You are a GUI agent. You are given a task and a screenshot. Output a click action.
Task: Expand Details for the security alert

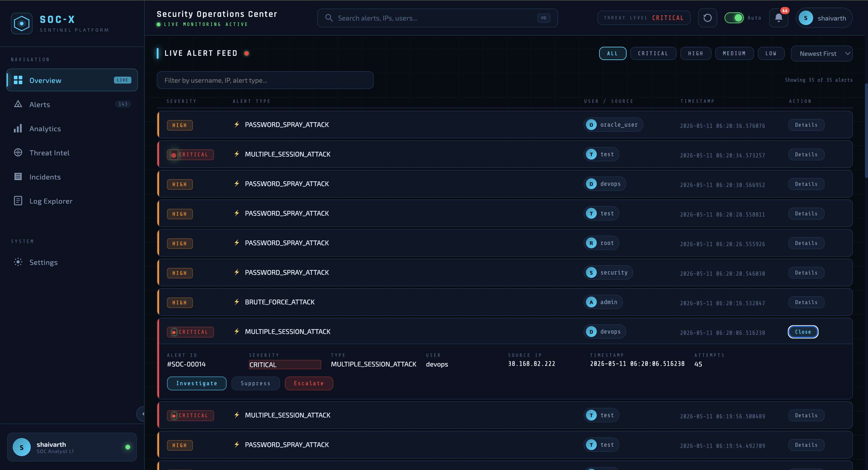pos(806,273)
